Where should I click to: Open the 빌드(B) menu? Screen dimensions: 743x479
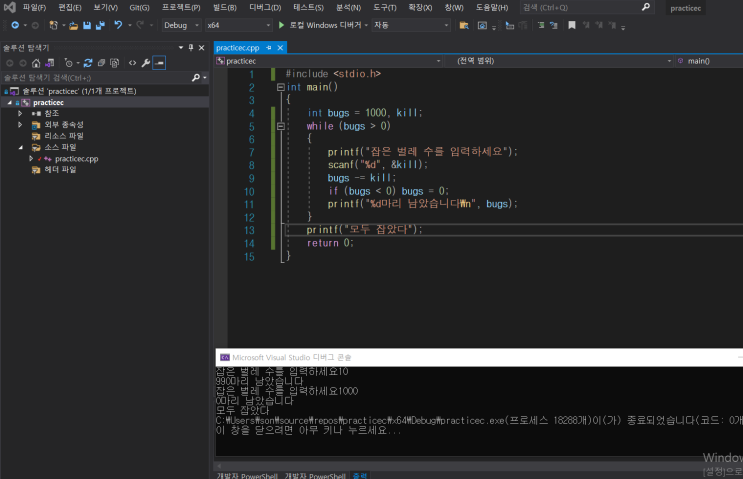tap(225, 8)
